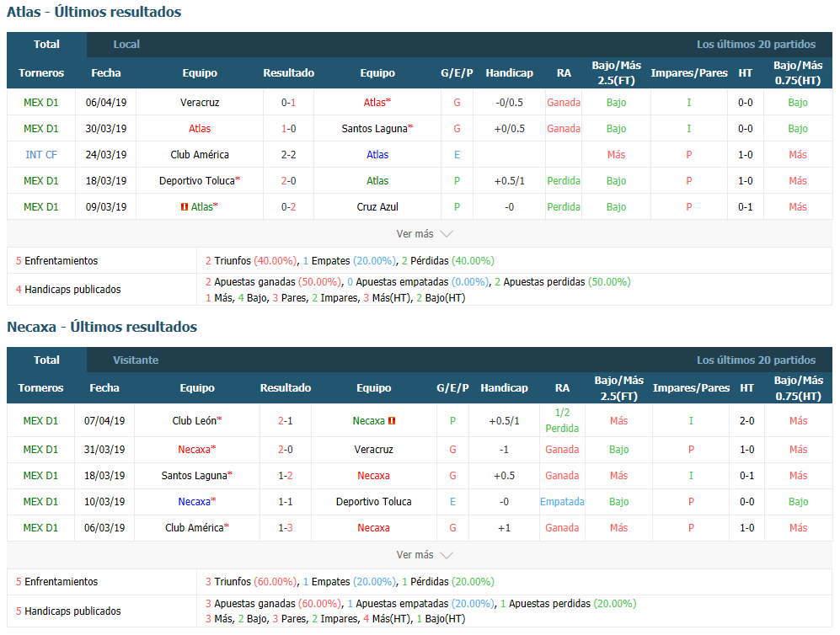
Task: Select the 5 Handicaps publicados label
Action: click(68, 611)
